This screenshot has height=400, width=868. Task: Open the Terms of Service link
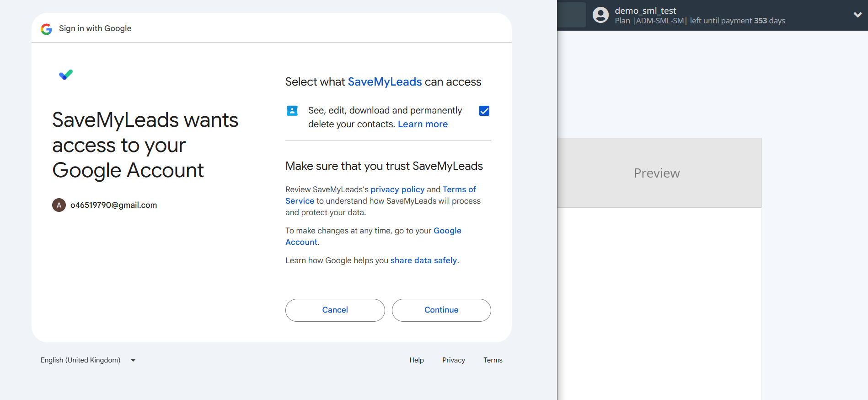(x=459, y=189)
